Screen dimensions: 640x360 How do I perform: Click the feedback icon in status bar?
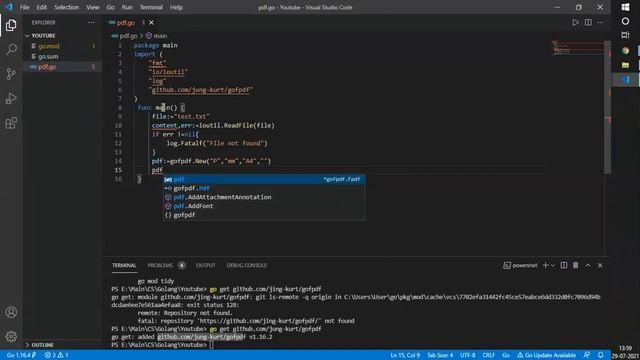point(587,355)
